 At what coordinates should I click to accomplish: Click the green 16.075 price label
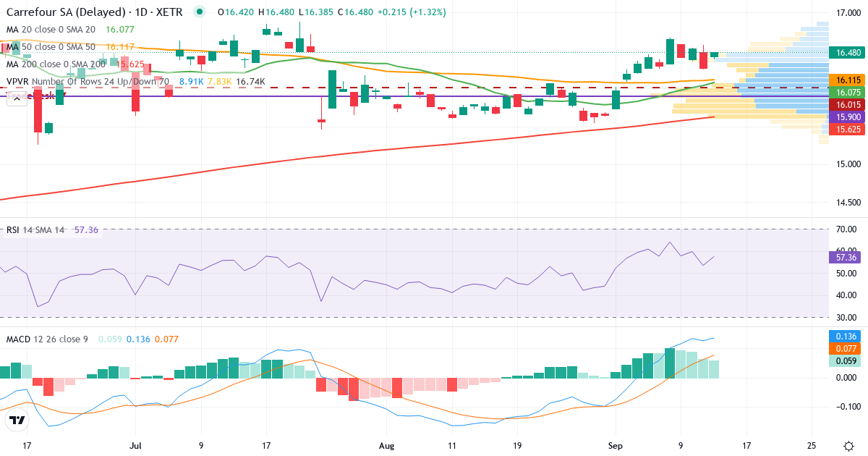click(848, 93)
